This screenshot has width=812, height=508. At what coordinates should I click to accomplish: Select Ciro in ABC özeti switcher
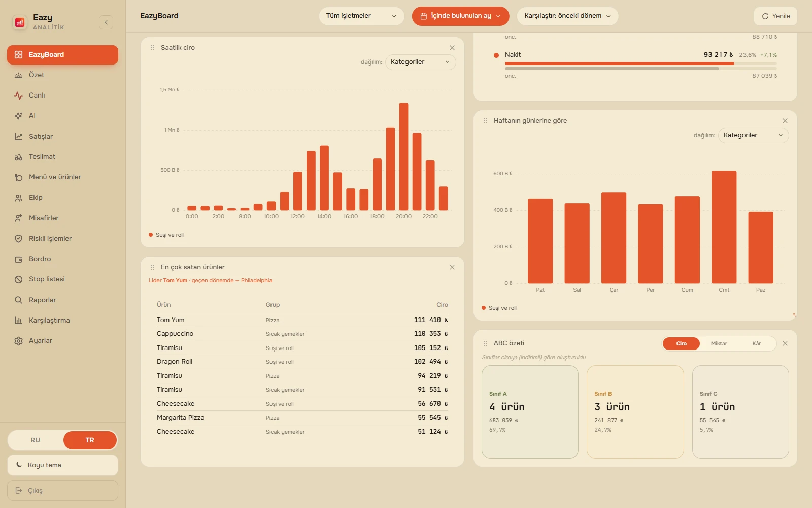681,344
